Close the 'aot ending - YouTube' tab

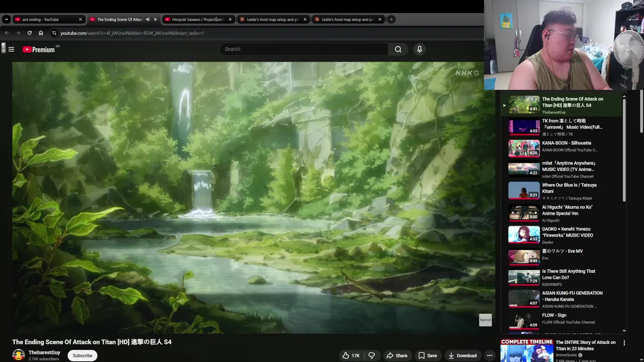coord(80,20)
